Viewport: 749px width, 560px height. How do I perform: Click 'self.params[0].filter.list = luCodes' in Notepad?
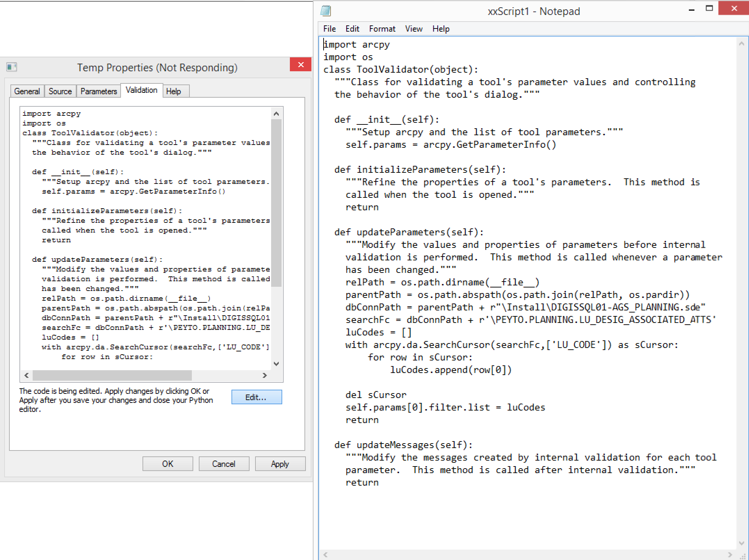(x=445, y=408)
